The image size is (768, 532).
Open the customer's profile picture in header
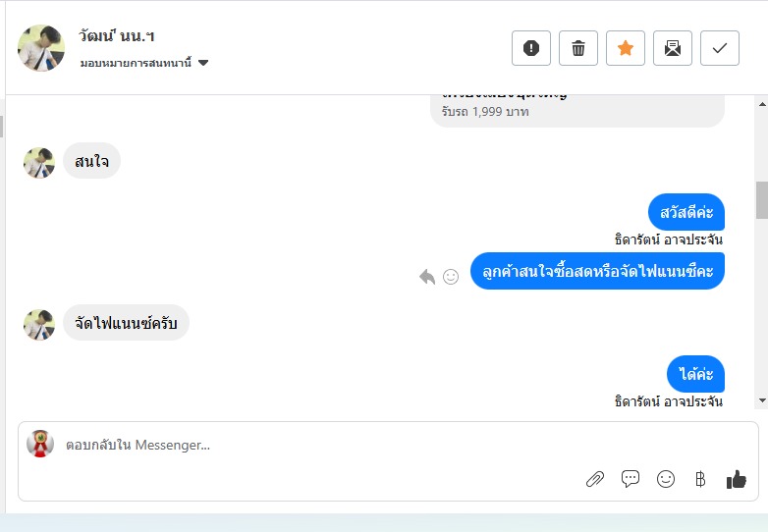[x=41, y=48]
